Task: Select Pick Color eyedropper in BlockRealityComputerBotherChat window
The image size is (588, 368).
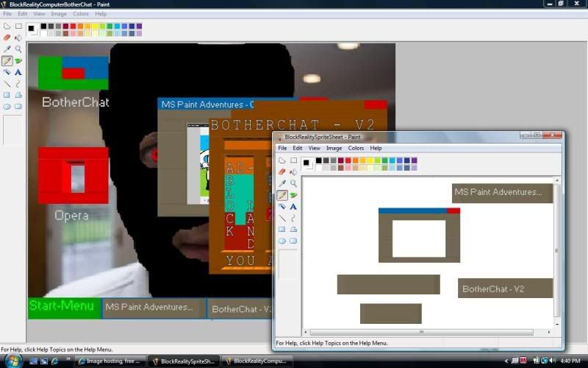Action: [x=7, y=49]
